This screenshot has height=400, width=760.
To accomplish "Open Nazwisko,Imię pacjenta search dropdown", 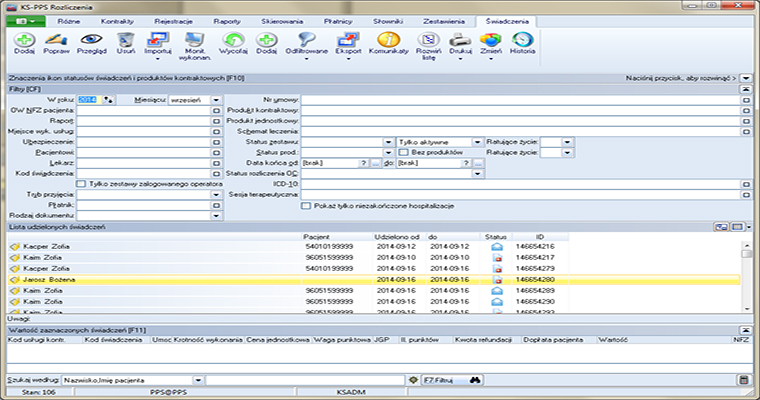I will click(x=199, y=380).
